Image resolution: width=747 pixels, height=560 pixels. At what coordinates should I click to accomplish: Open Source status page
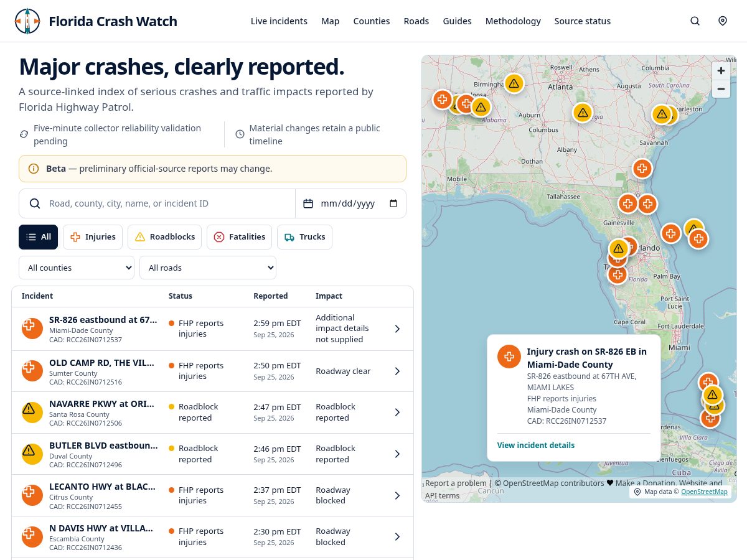point(583,21)
